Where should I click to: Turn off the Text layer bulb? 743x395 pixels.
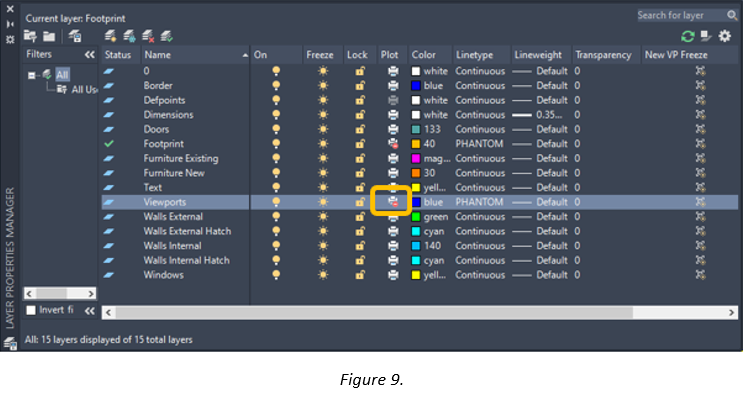[x=276, y=188]
